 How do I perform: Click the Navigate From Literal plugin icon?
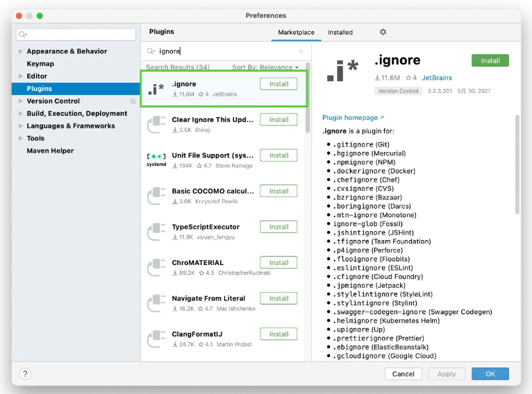tap(156, 303)
